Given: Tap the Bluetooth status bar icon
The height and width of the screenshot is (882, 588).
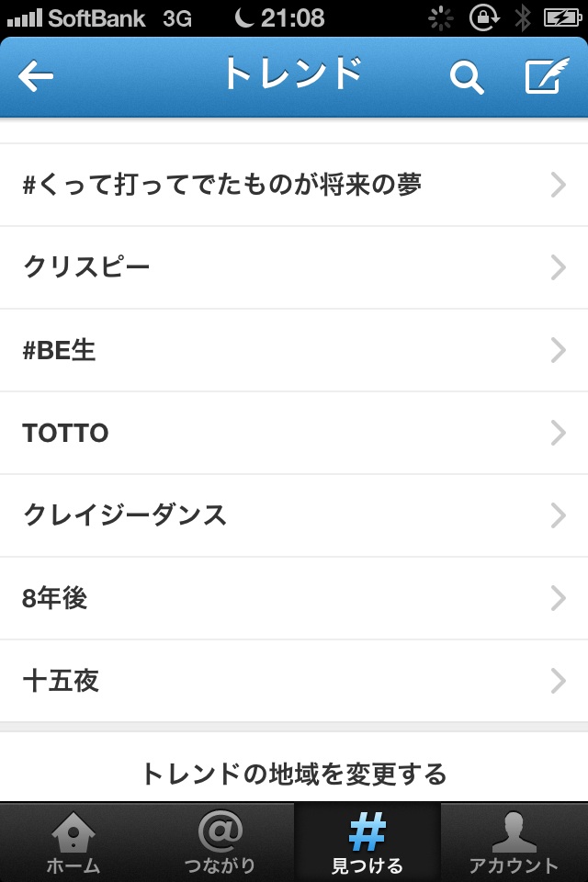Looking at the screenshot, I should 523,17.
